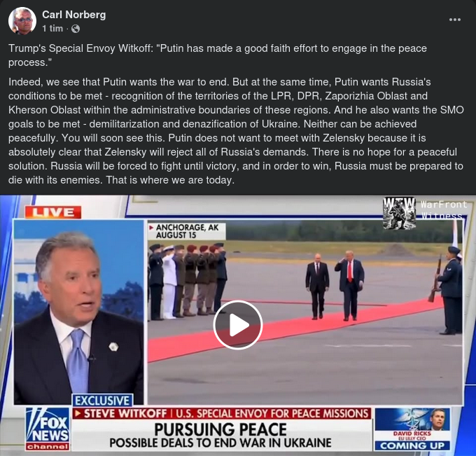476x456 pixels.
Task: Open the post via '1 tim' timestamp
Action: (x=52, y=29)
